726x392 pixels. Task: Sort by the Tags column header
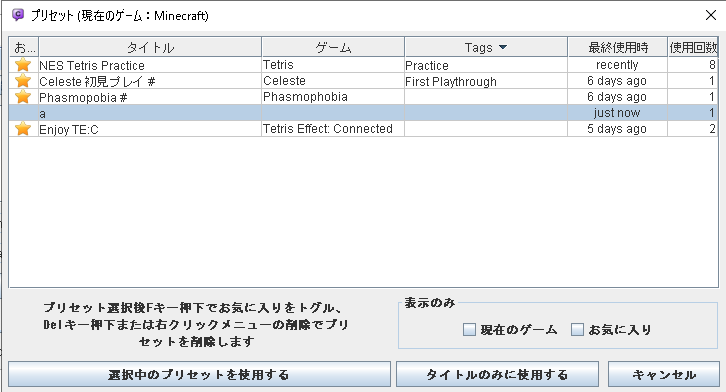486,47
